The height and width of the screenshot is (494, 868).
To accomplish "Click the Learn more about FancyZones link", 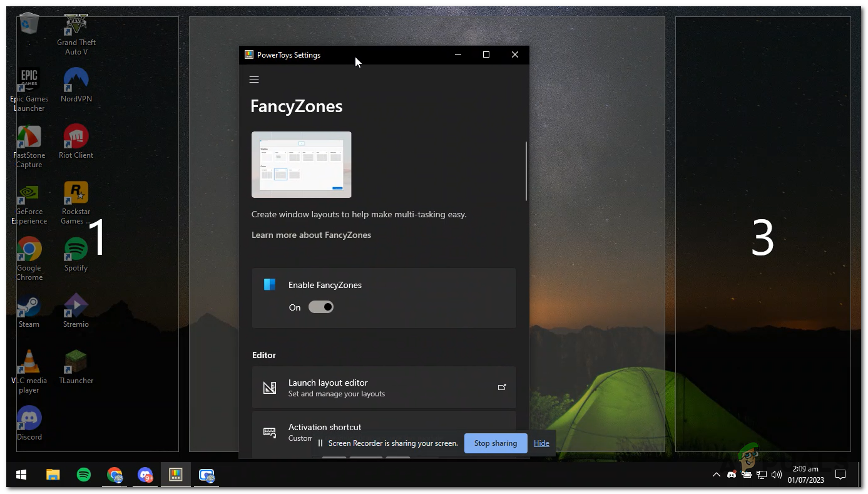I will pos(311,235).
